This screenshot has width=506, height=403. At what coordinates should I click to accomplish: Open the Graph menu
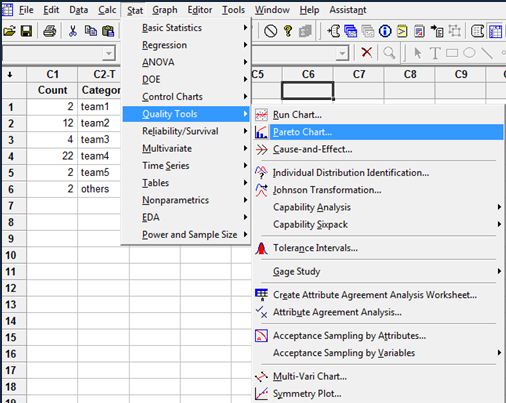pyautogui.click(x=165, y=10)
